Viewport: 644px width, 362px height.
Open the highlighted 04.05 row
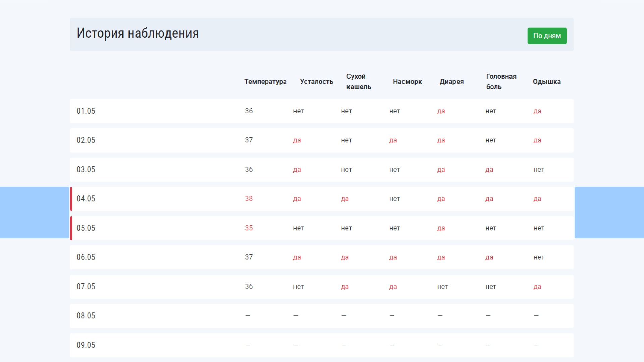pyautogui.click(x=86, y=199)
